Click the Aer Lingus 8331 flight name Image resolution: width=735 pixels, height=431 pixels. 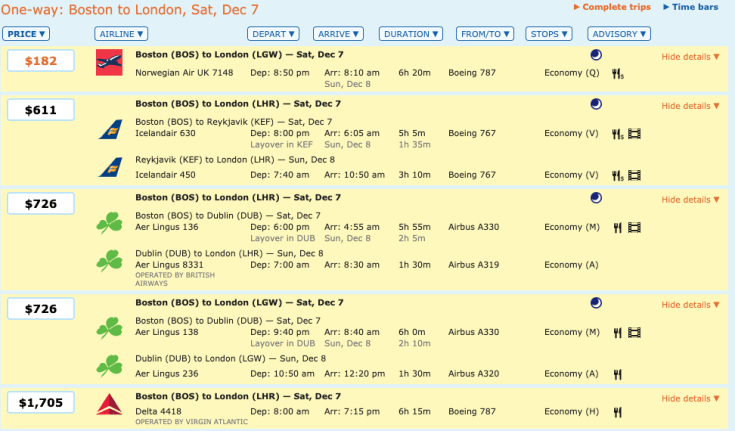(170, 265)
